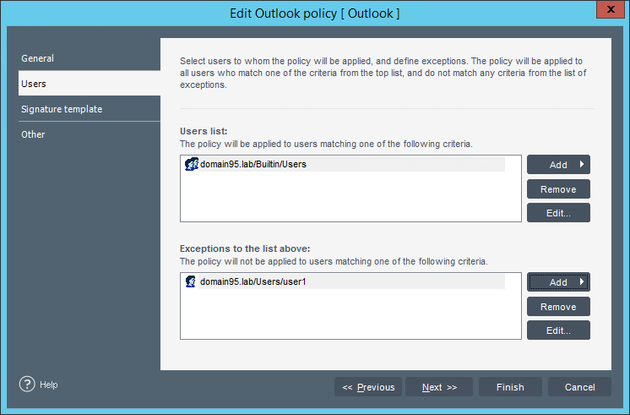
Task: Switch to the Signature template section
Action: (89, 109)
